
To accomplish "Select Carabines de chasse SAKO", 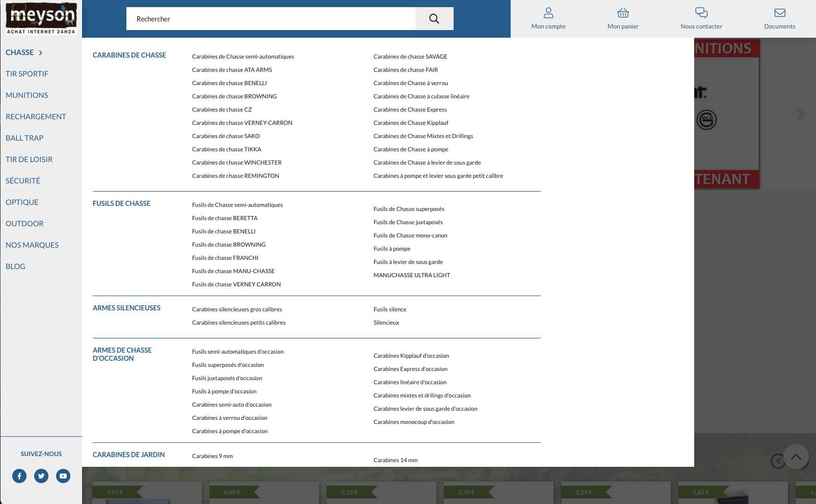I will click(226, 136).
